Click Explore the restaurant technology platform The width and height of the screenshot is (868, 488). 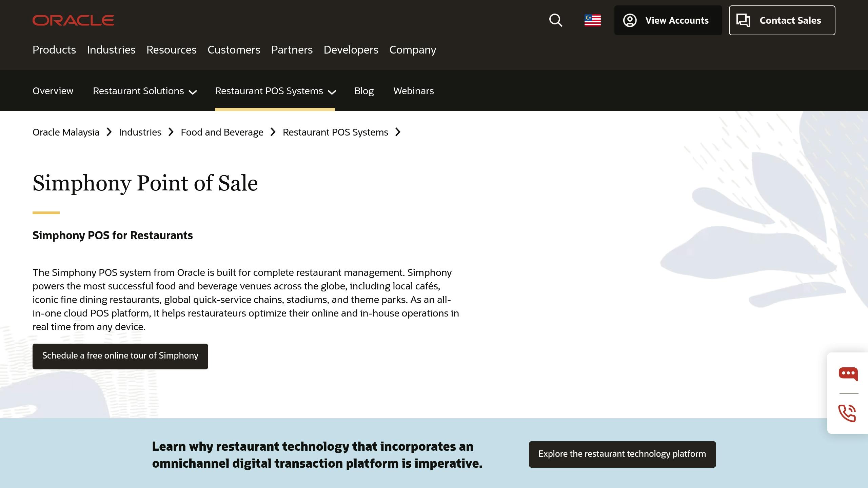pos(622,454)
